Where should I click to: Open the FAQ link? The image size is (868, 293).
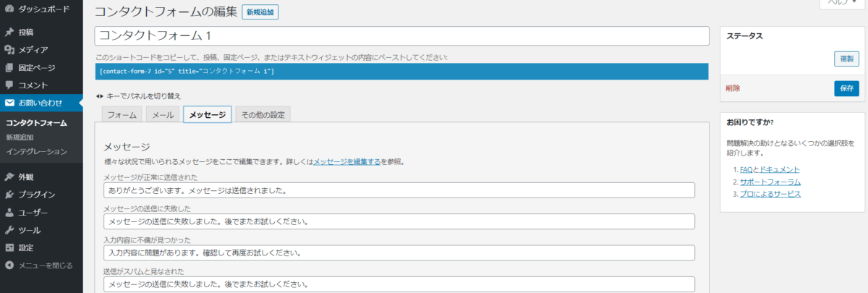pos(746,169)
